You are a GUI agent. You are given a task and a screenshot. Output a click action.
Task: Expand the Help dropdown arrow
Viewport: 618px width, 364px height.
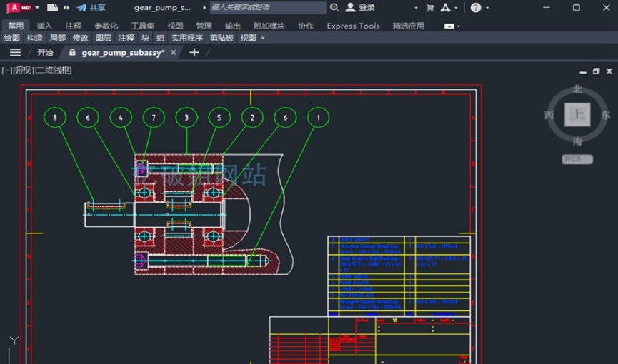coord(487,7)
